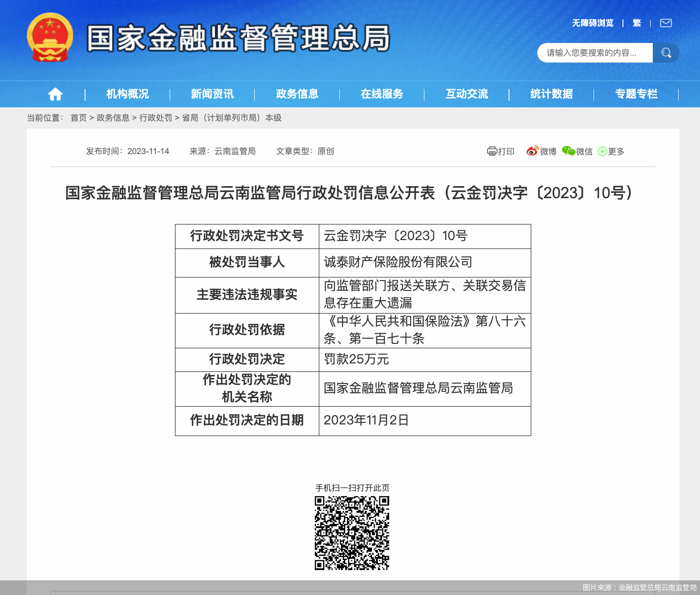Open the 互动交流 menu
The image size is (700, 595).
(x=467, y=94)
